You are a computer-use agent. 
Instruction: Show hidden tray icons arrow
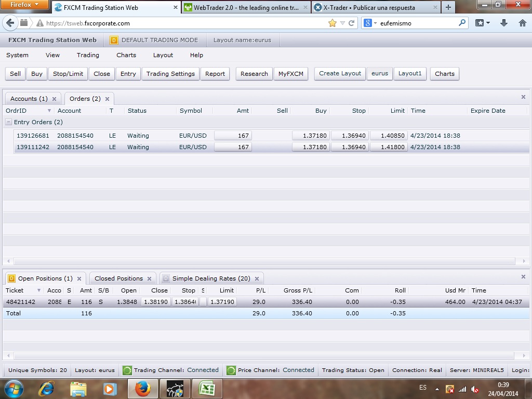coord(437,389)
